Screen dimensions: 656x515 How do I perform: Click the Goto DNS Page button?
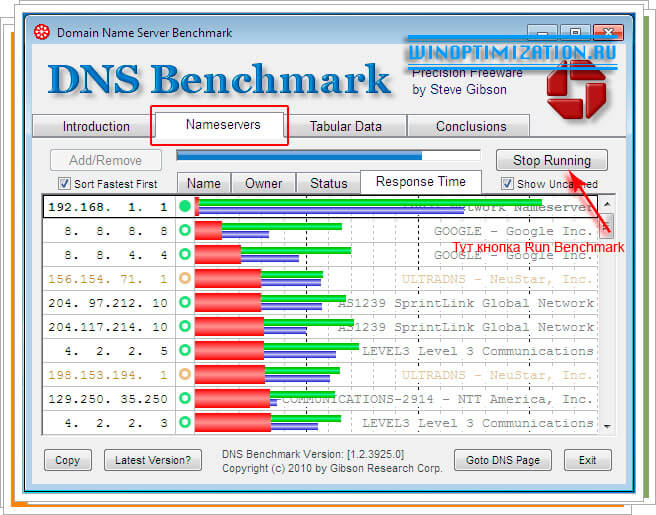point(502,461)
